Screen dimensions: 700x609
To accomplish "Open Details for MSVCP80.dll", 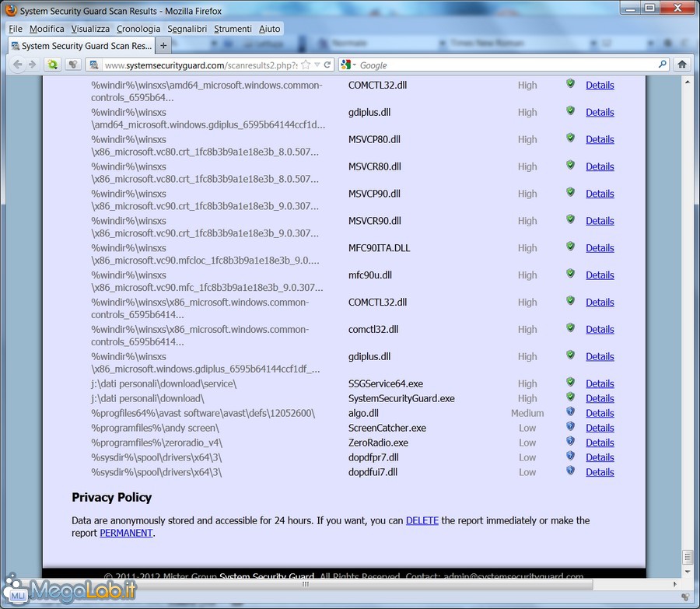I will [x=600, y=139].
